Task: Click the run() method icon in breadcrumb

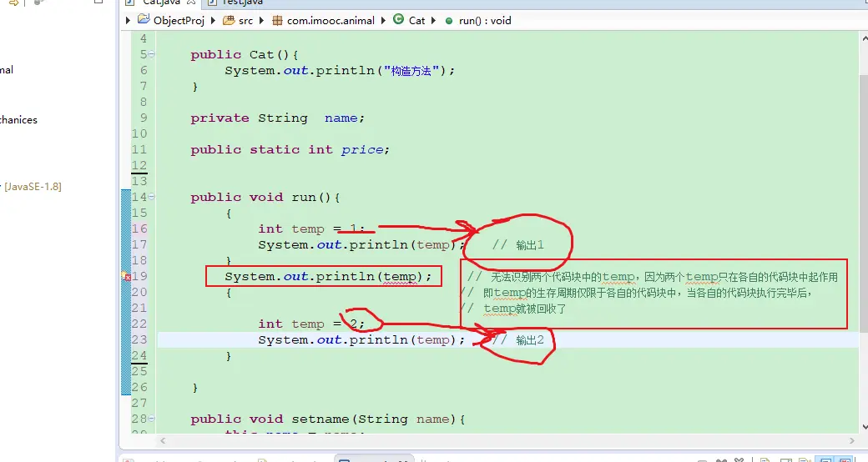Action: [449, 20]
